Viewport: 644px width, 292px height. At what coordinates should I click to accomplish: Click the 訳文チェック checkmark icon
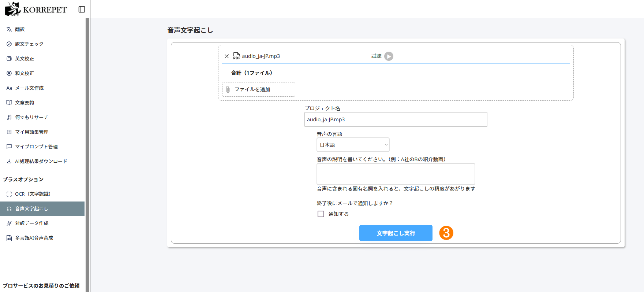point(9,44)
